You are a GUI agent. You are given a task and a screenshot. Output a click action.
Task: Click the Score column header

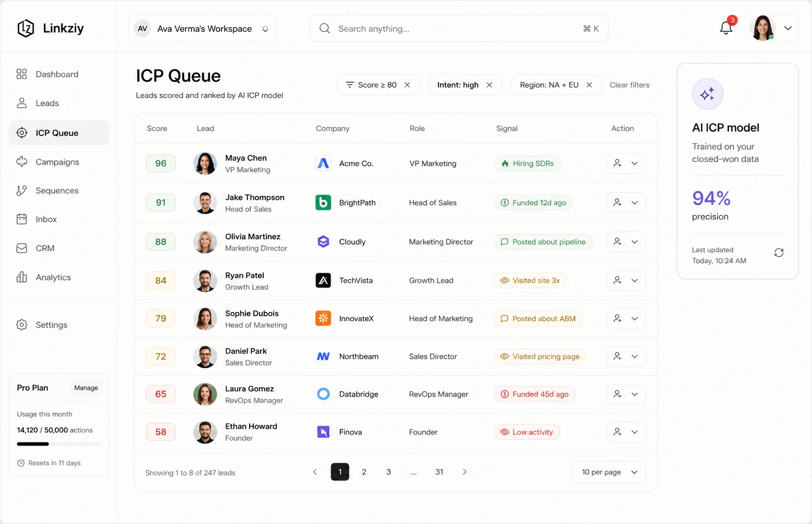157,128
